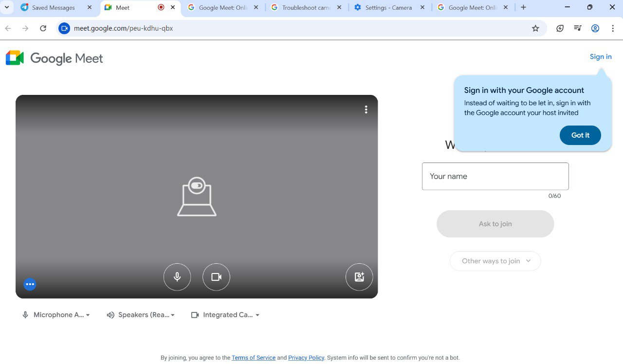
Task: Close the Settings - Camera tab
Action: 422,7
